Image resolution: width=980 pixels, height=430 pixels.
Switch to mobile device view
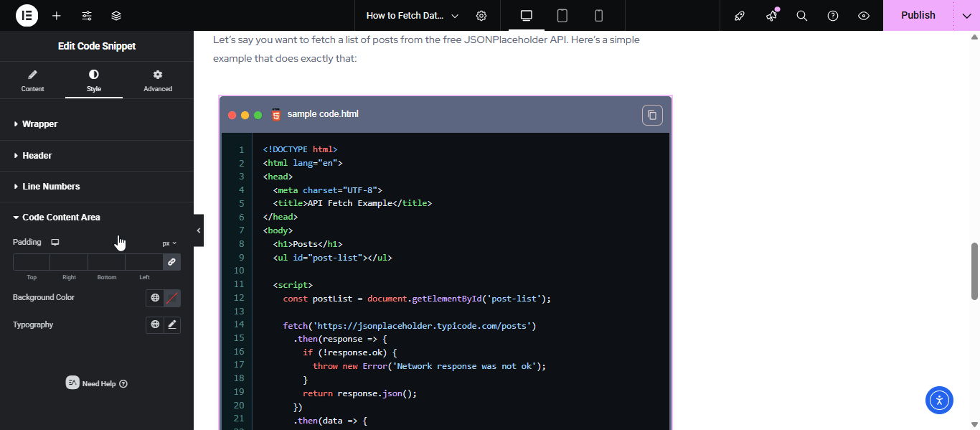pos(599,15)
